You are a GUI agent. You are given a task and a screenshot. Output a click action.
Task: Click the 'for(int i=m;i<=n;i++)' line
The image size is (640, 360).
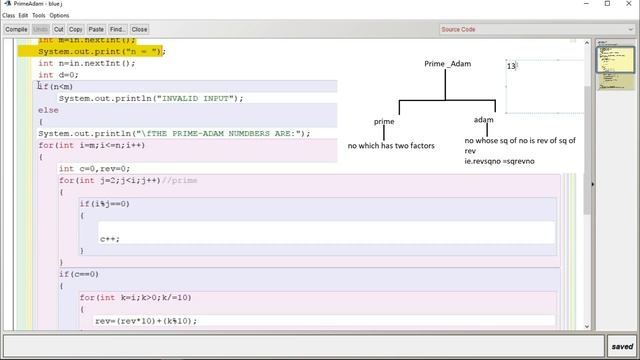pos(92,145)
